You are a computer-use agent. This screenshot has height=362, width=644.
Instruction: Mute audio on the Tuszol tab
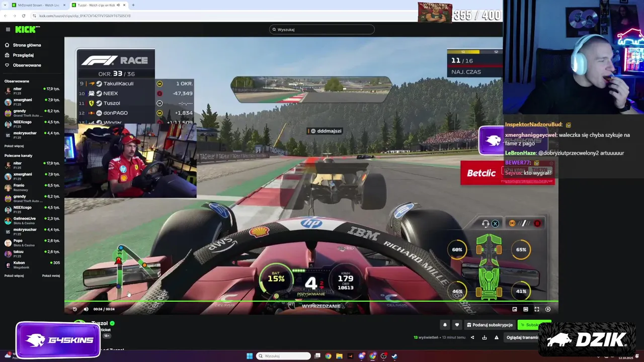click(x=118, y=5)
